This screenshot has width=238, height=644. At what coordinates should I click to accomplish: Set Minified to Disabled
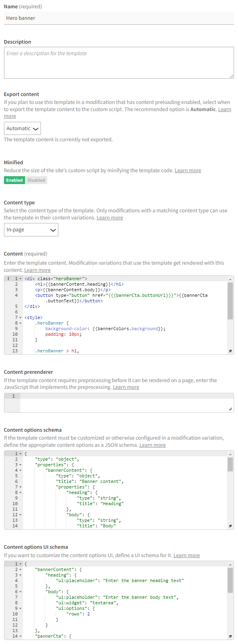(36, 180)
